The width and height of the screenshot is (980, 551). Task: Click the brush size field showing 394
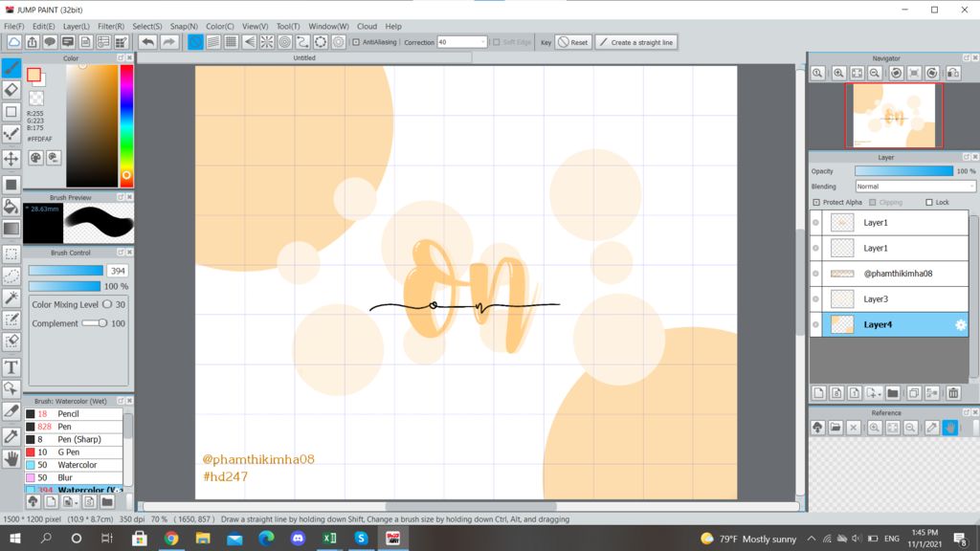pyautogui.click(x=117, y=271)
